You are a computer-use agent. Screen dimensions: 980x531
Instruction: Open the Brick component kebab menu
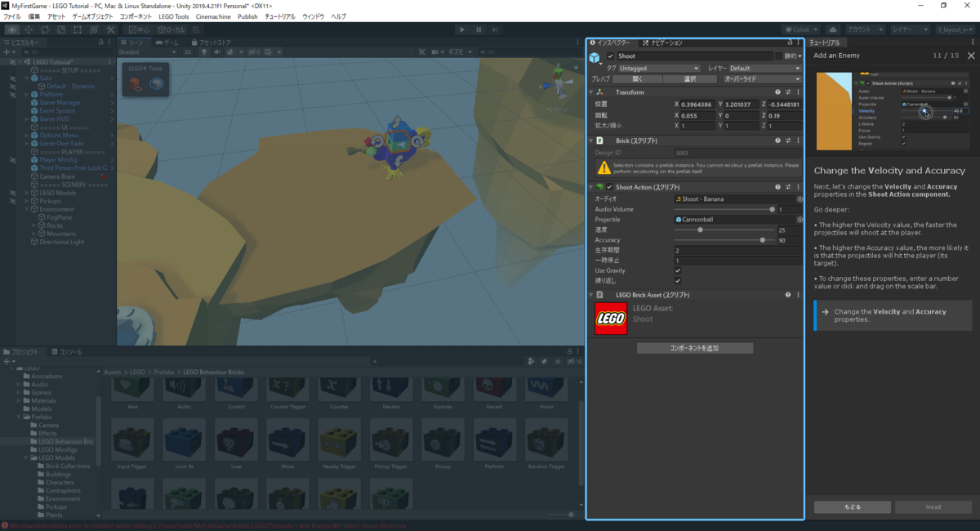[x=798, y=141]
